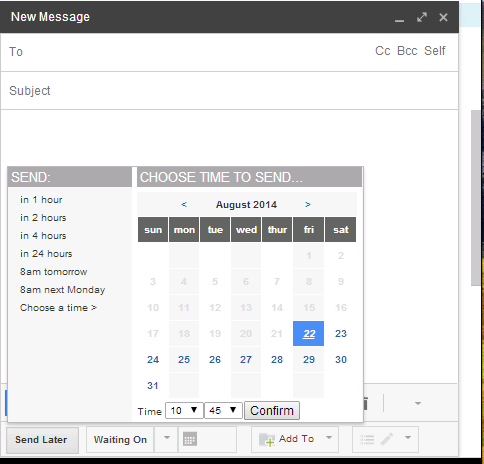Select August 28 on calendar
The width and height of the screenshot is (484, 464).
coord(277,359)
